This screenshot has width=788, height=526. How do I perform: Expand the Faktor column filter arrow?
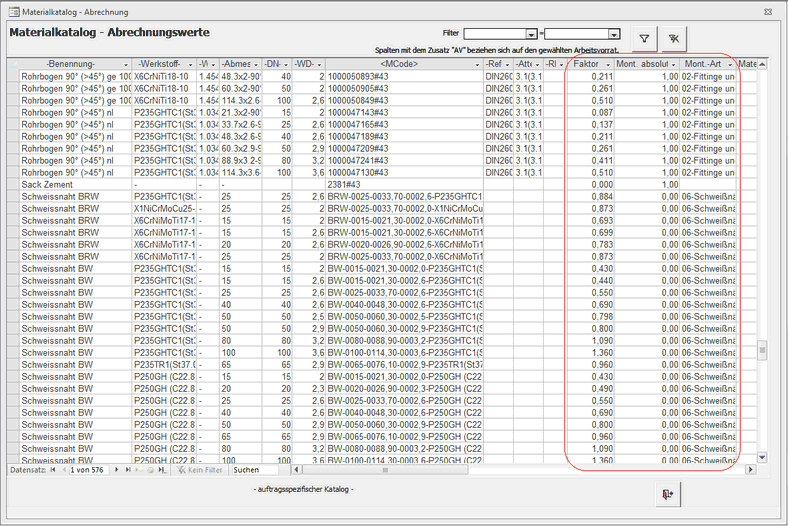608,64
